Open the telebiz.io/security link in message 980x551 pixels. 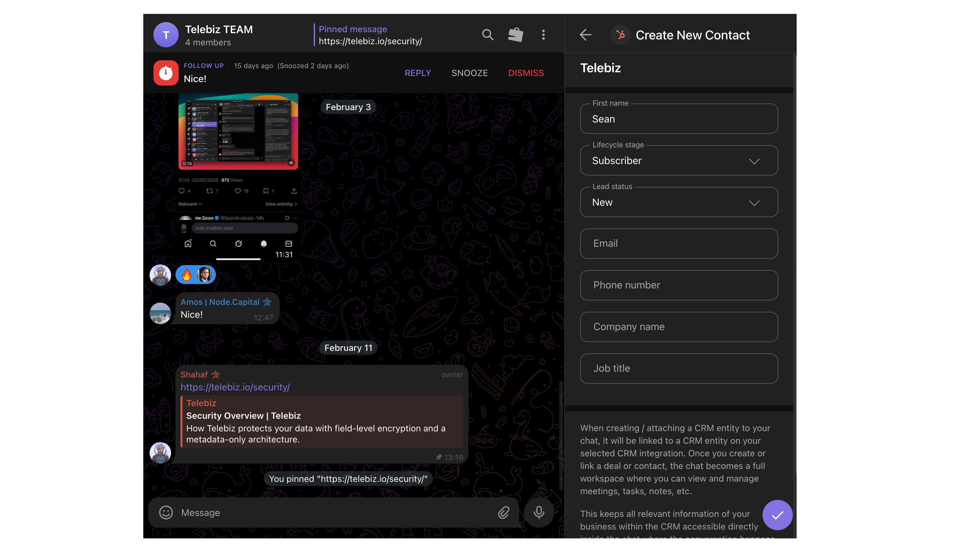coord(235,387)
